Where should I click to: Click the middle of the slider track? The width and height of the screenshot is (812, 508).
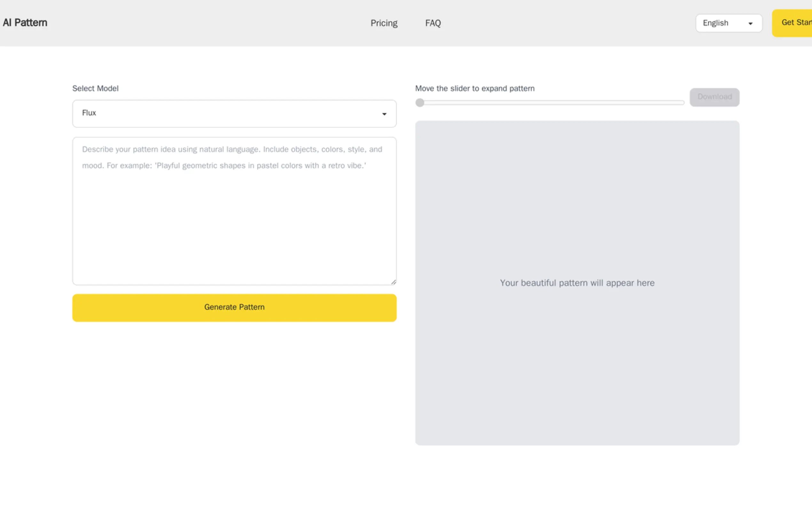tap(550, 103)
